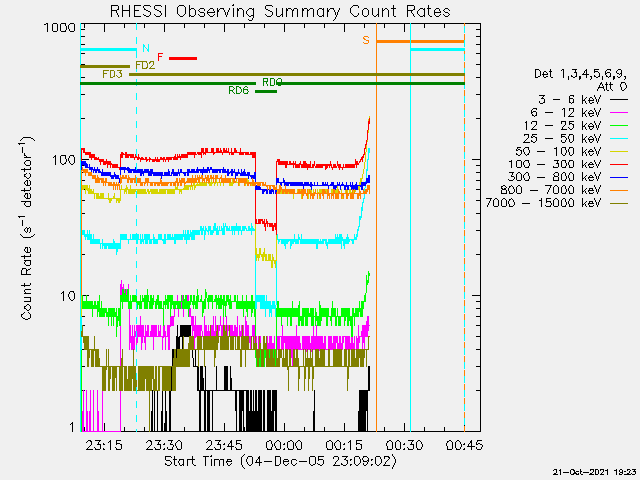
Task: Click the orange 'S' flag label
Action: click(x=366, y=40)
